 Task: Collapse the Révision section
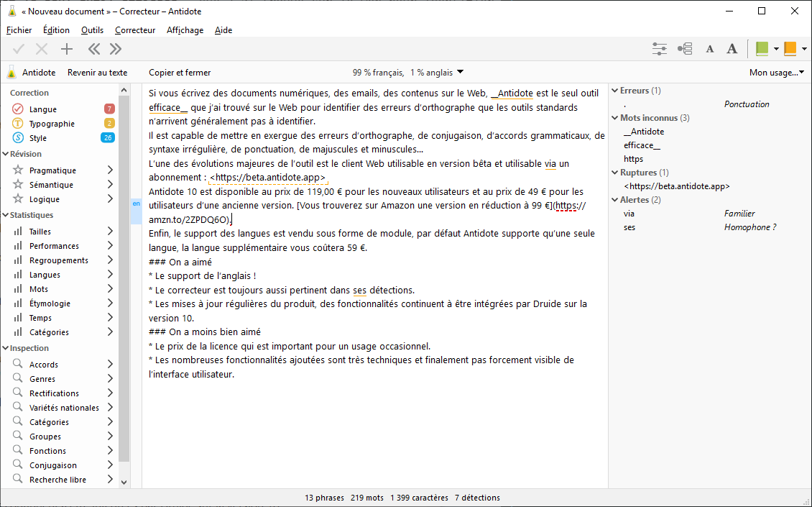pos(6,154)
